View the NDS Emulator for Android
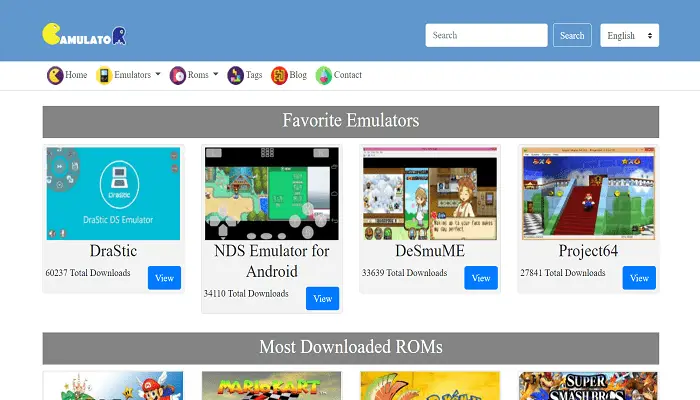 point(322,298)
